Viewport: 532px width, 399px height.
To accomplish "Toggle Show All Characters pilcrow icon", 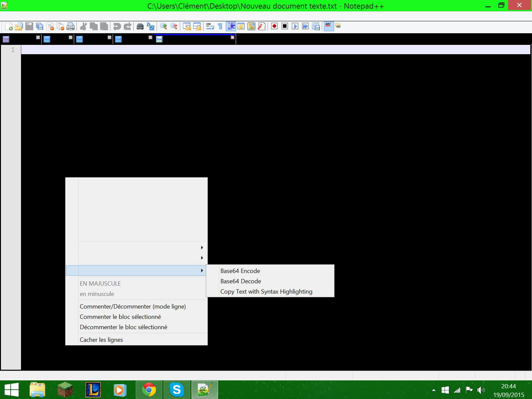I will (x=220, y=26).
